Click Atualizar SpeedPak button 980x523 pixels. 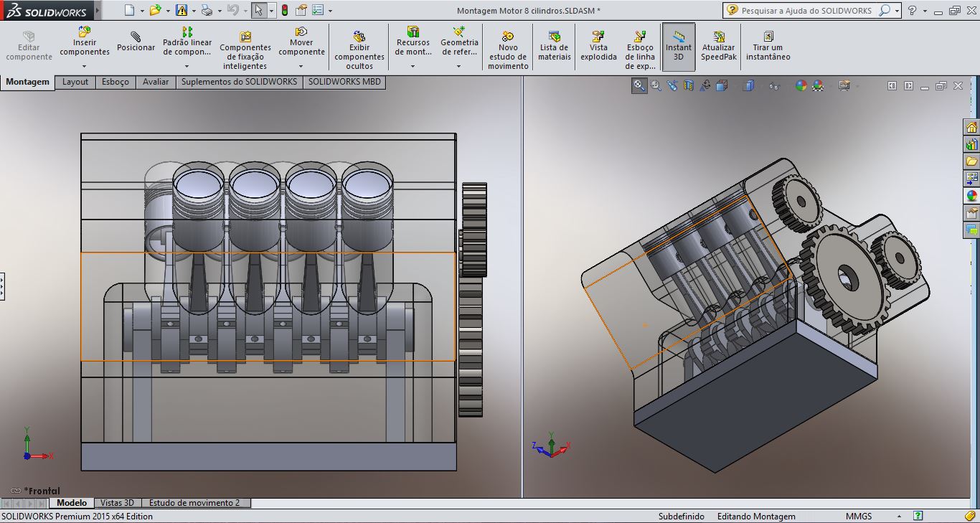(718, 46)
